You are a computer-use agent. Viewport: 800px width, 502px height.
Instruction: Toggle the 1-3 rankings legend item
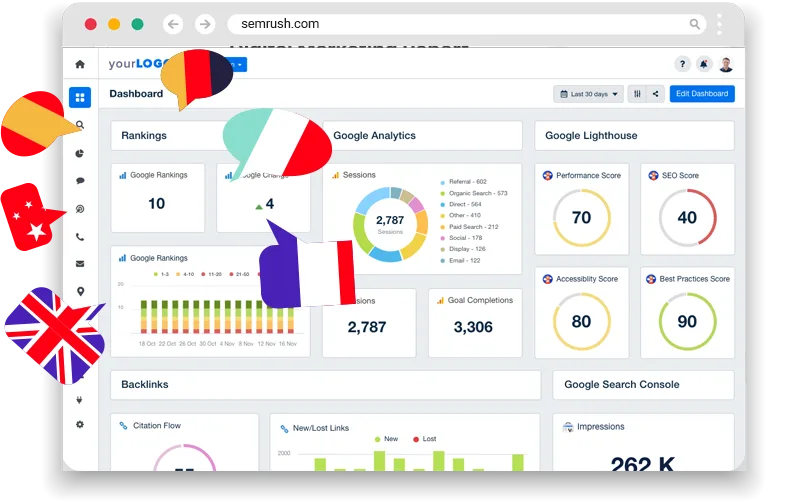click(x=162, y=274)
